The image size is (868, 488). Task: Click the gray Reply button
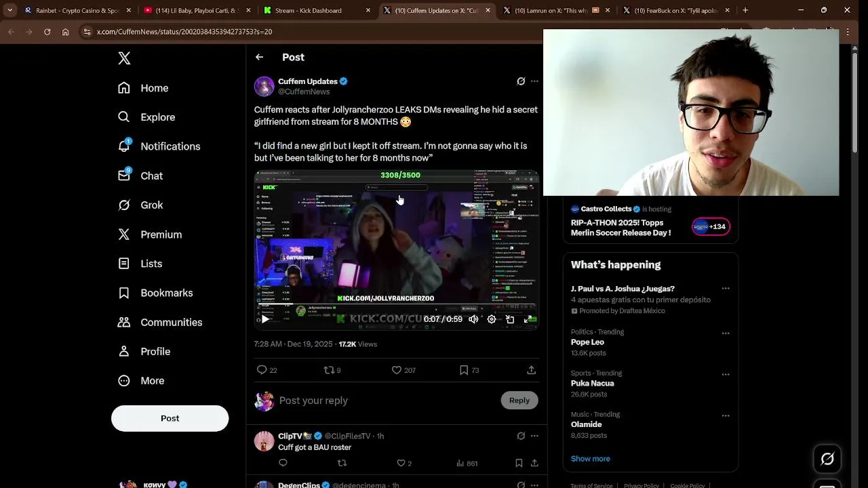click(519, 401)
